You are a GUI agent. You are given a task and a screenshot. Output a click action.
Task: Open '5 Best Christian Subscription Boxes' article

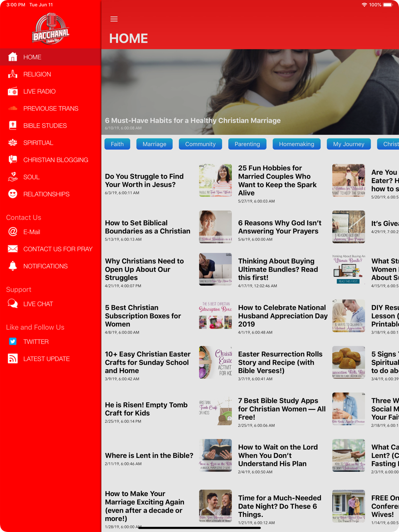pyautogui.click(x=143, y=316)
